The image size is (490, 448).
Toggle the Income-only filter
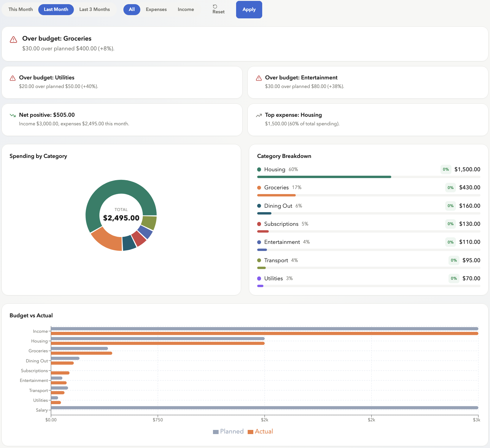pyautogui.click(x=186, y=9)
